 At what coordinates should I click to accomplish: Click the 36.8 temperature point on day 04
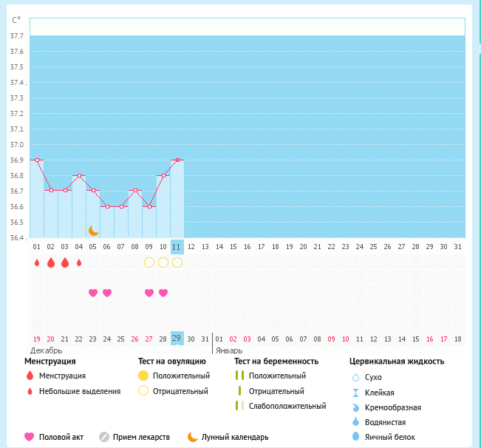click(x=79, y=176)
